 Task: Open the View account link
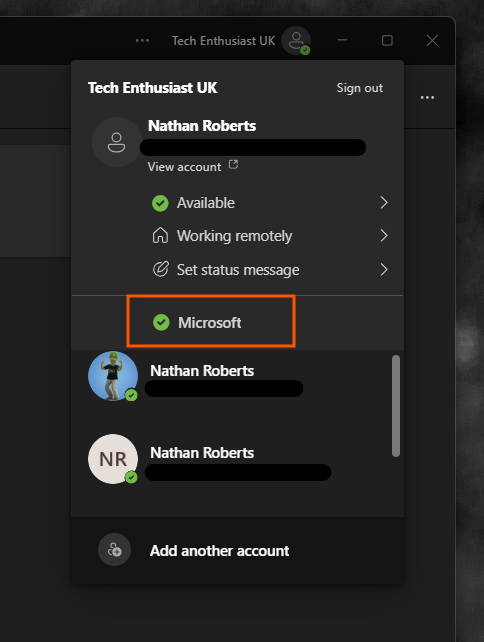coord(184,167)
